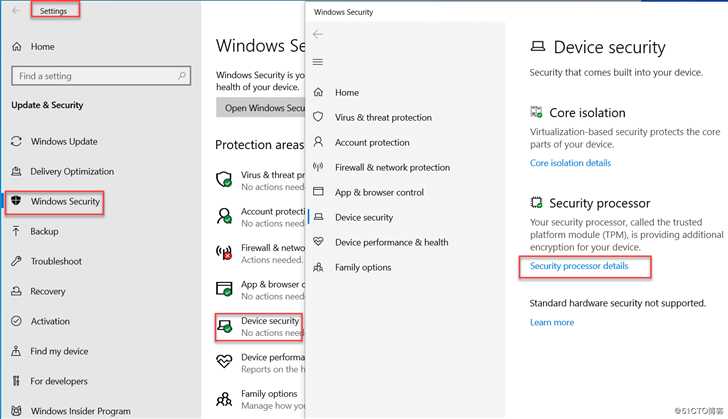Open Device security entry in Protection areas
Screen dimensions: 728x419
260,327
